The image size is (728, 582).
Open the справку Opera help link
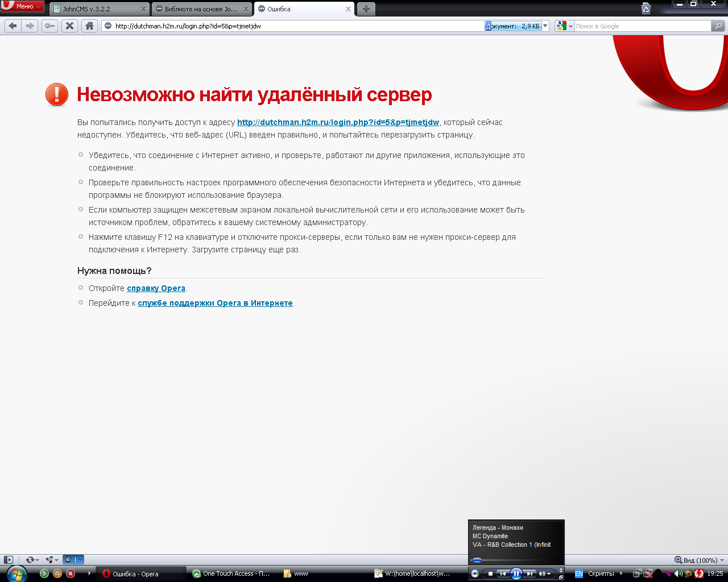coord(156,288)
